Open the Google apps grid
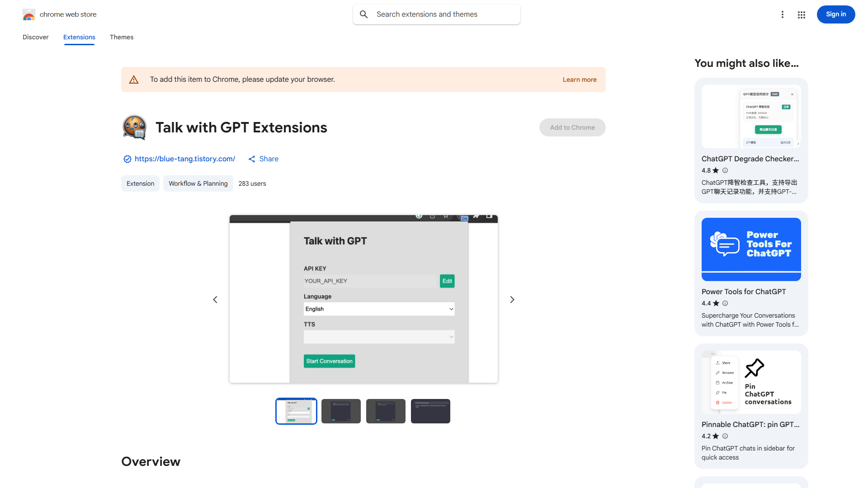 pos(802,15)
